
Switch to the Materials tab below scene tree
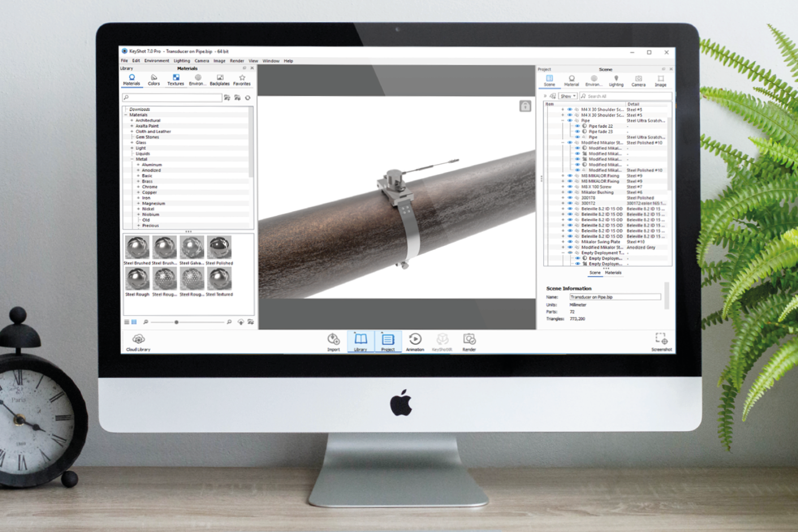613,273
